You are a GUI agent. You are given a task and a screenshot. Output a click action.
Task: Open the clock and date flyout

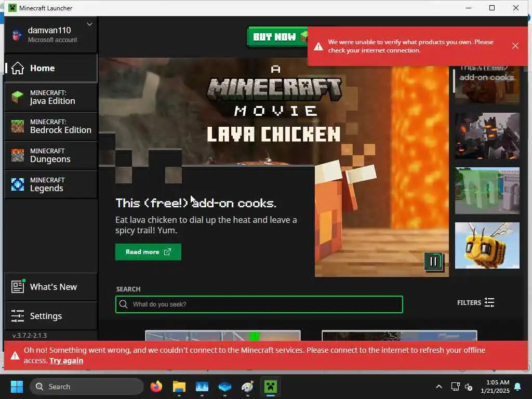pos(495,387)
